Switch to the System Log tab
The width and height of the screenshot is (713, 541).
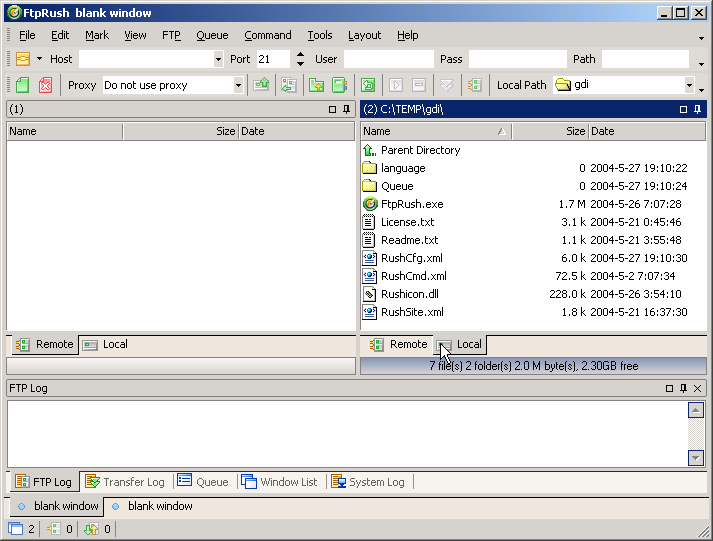pos(368,482)
